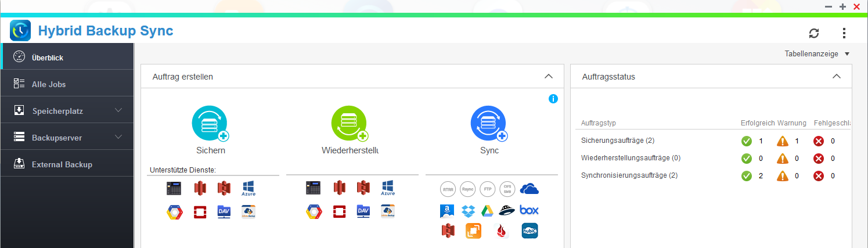Screen dimensions: 868x248
Task: Select the RTRR sync service icon
Action: (x=448, y=189)
